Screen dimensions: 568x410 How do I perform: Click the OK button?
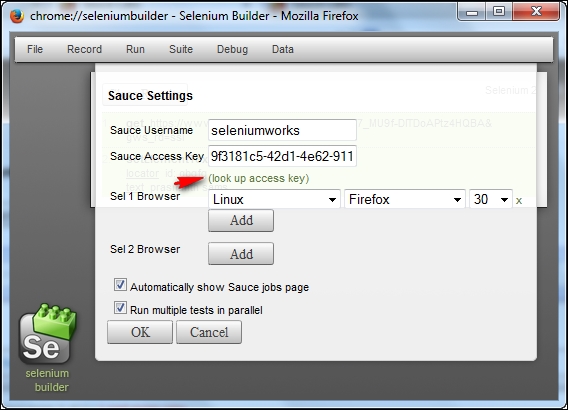point(140,332)
